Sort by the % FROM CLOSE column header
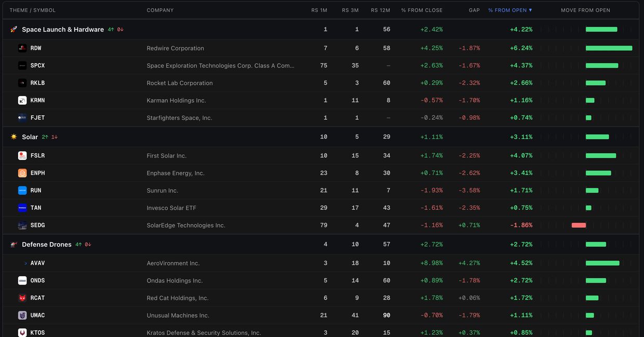 coord(422,10)
